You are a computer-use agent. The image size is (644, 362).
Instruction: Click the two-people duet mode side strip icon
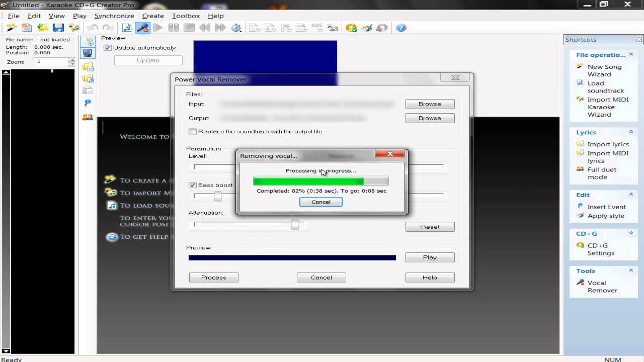(x=88, y=117)
